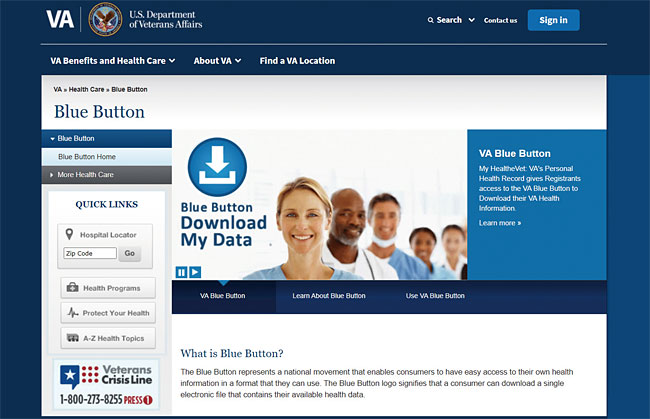Open the Health Programs quick link
The width and height of the screenshot is (650, 419).
coord(108,288)
